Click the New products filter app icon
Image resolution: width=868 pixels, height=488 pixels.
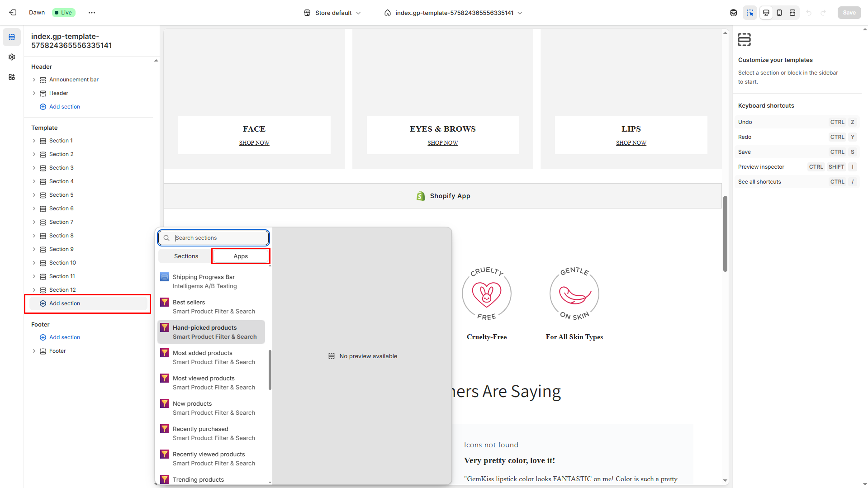[165, 403]
